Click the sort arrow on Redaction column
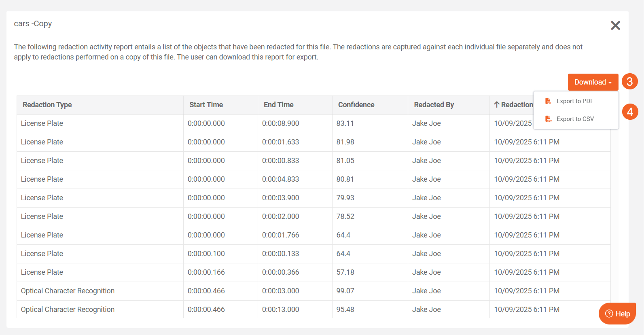Image resolution: width=644 pixels, height=335 pixels. coord(496,105)
